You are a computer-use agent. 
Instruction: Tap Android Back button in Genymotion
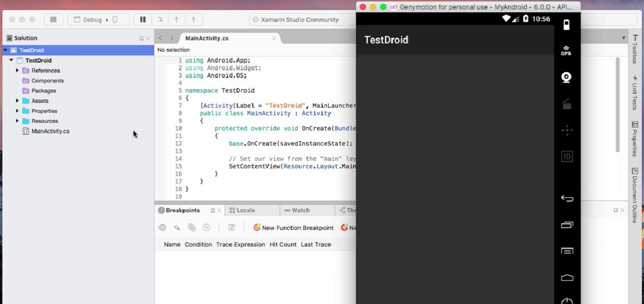567,198
